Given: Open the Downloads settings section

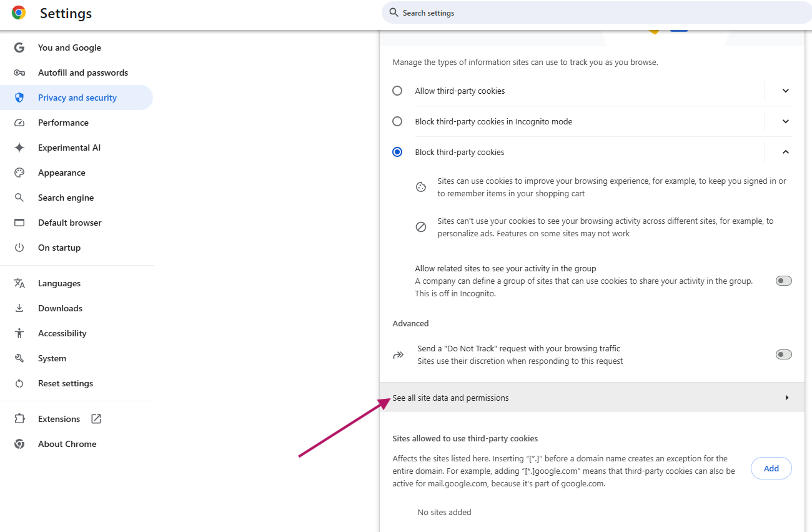Looking at the screenshot, I should point(60,308).
